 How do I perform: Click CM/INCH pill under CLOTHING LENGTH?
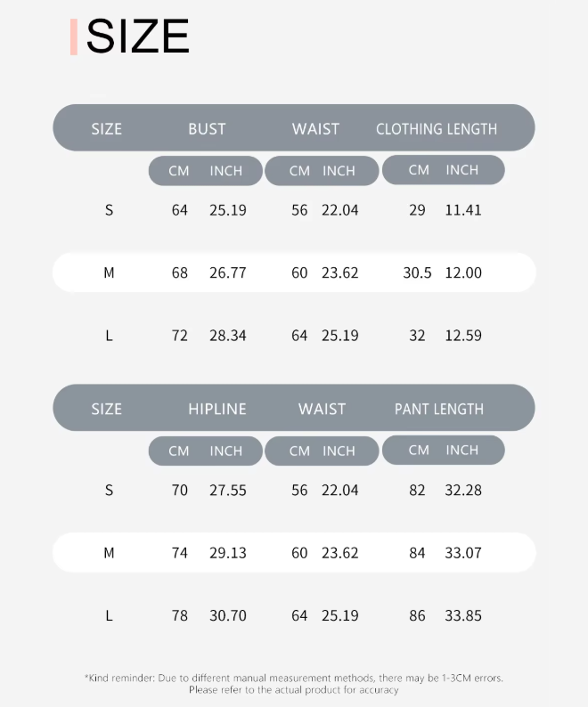click(x=443, y=170)
